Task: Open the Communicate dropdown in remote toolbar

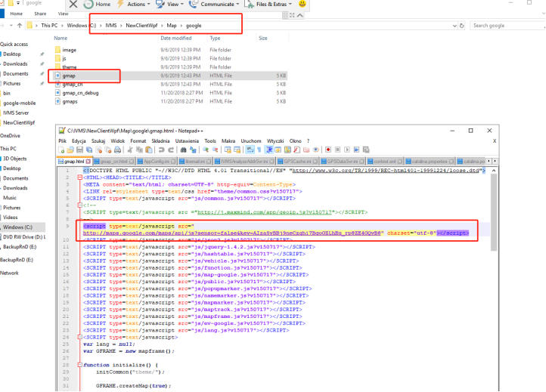Action: click(x=215, y=5)
